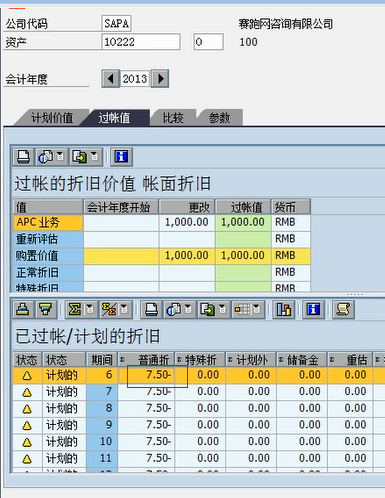Select the 过帐值 tab
The image size is (385, 498).
[114, 118]
